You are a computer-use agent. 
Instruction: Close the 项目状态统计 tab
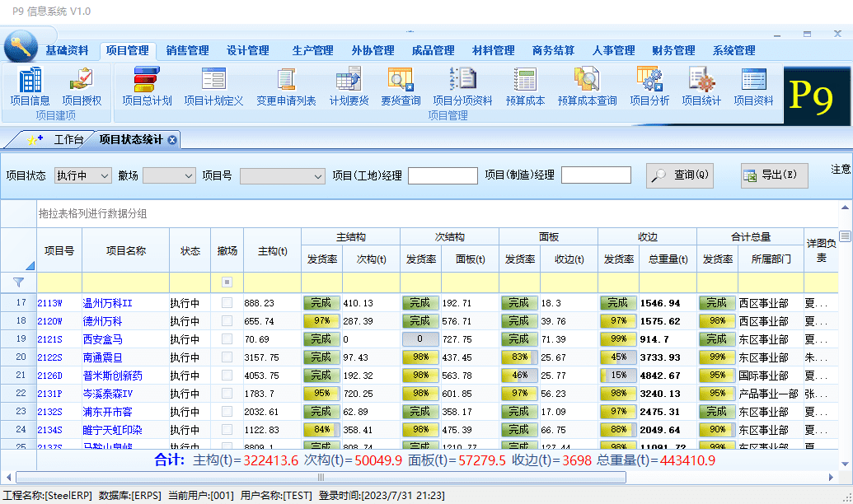pyautogui.click(x=172, y=140)
